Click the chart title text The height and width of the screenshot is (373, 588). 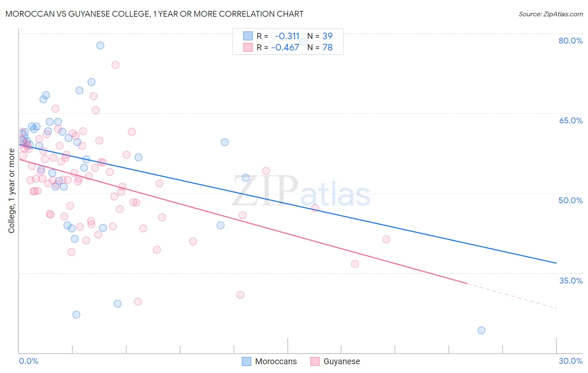(x=154, y=14)
